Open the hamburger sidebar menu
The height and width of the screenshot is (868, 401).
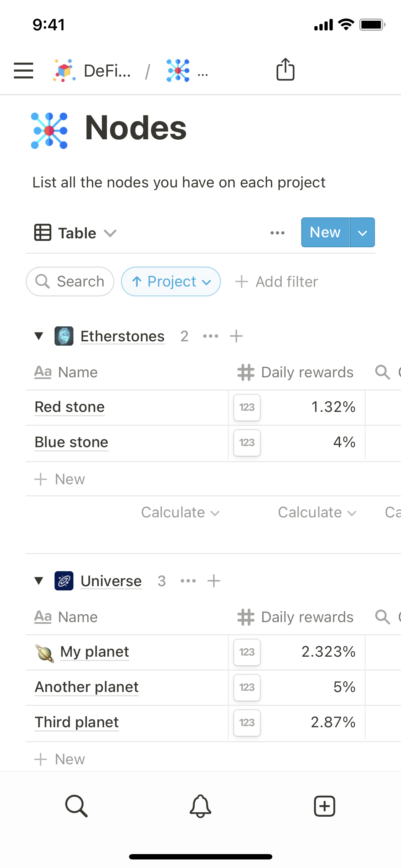(x=24, y=70)
